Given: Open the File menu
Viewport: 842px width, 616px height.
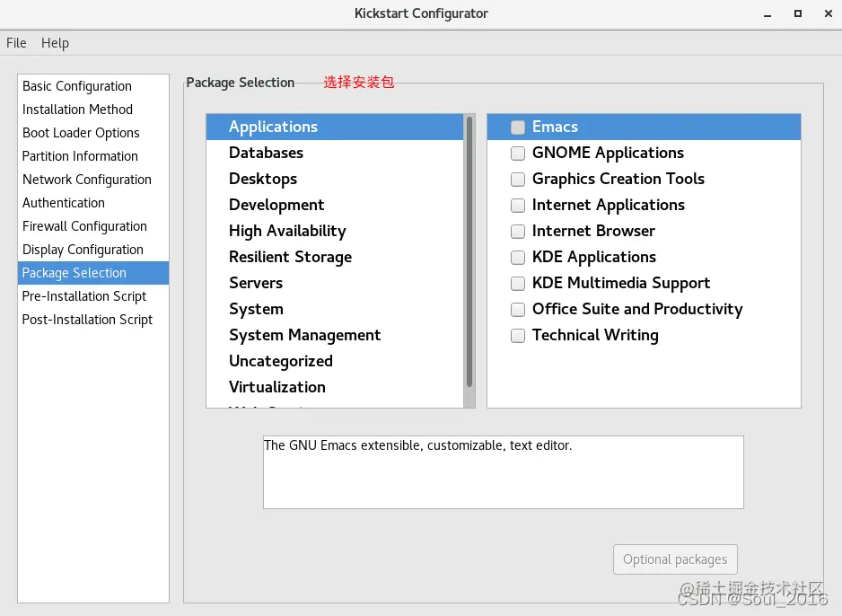Looking at the screenshot, I should pos(16,43).
